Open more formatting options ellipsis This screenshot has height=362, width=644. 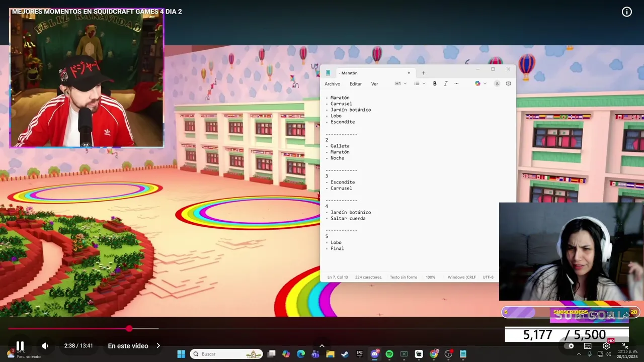click(x=456, y=83)
